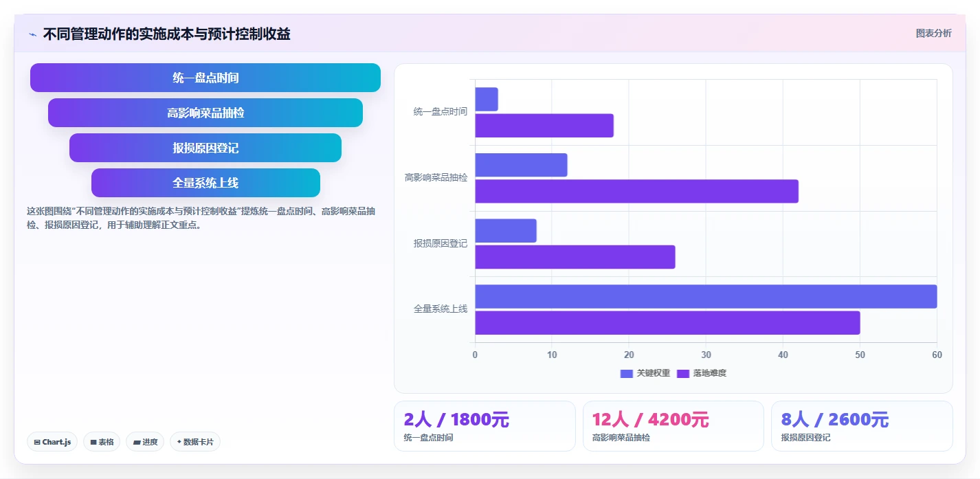Click the 图表分析 label in header
Viewport: 980px width, 479px height.
pyautogui.click(x=933, y=33)
